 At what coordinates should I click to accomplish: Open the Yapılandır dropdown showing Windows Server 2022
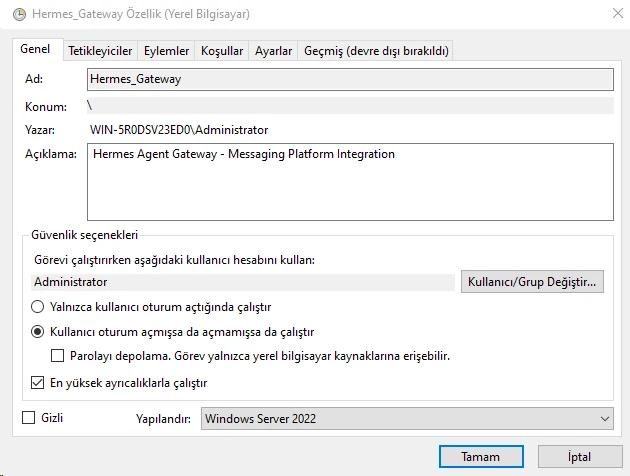[x=407, y=419]
